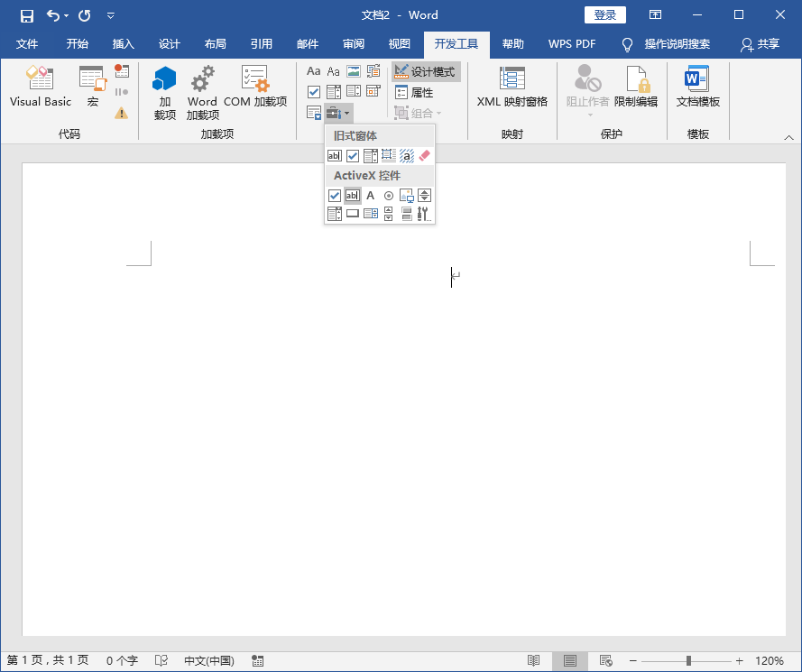
Task: Insert combo box content control
Action: pyautogui.click(x=334, y=92)
